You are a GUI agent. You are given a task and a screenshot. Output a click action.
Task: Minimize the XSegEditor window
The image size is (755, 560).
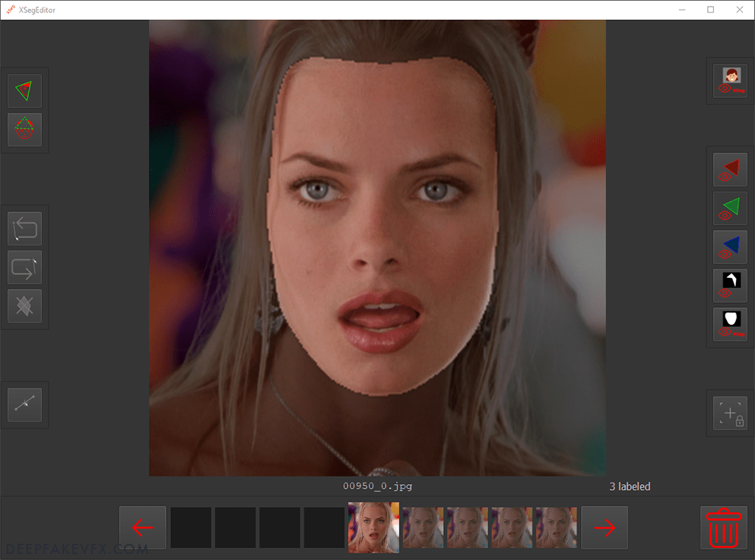click(682, 10)
